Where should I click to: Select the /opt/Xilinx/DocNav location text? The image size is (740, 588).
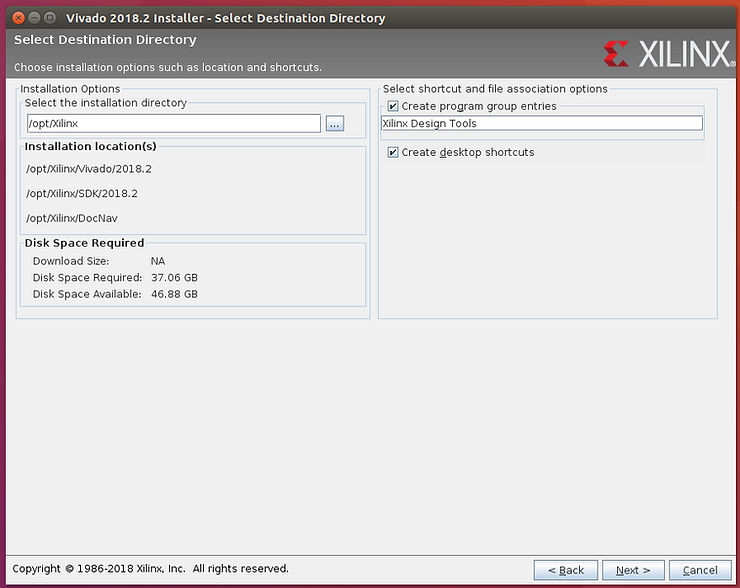click(x=72, y=218)
